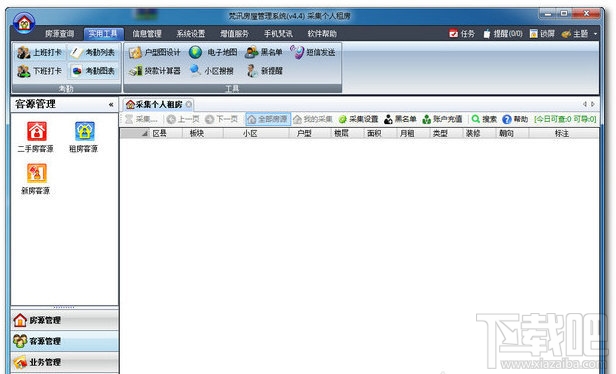Viewport: 616px width, 374px height.
Task: Switch to 房源管理 navigation section
Action: [64, 320]
